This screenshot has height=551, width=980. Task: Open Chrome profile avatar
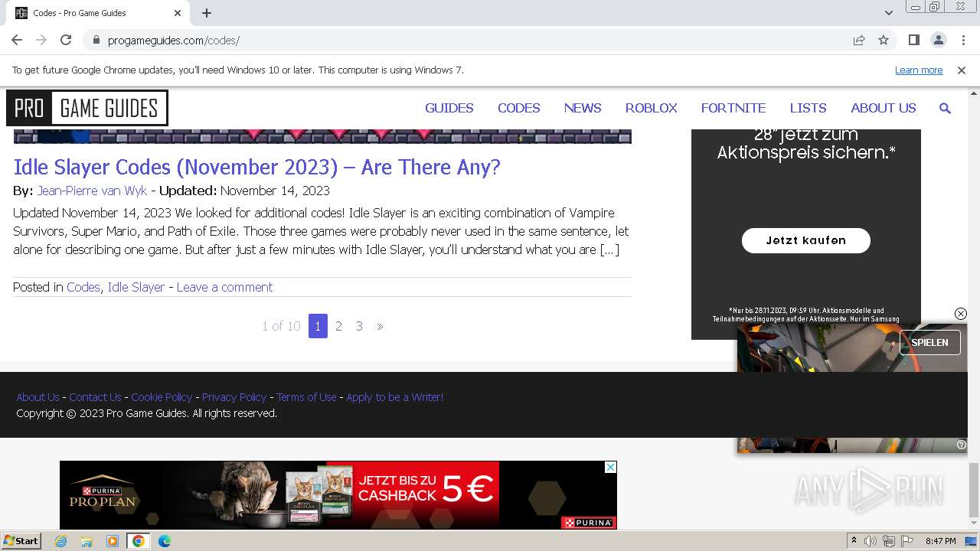point(939,40)
